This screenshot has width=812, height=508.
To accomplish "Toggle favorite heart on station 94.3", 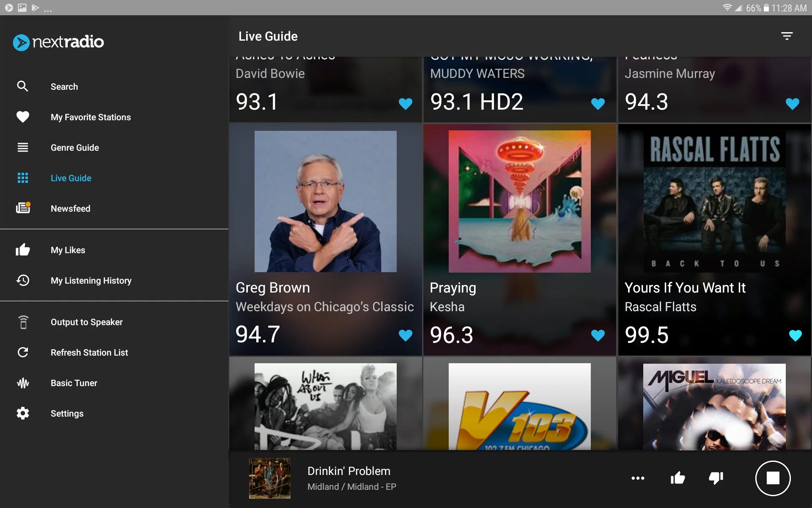I will [x=792, y=104].
